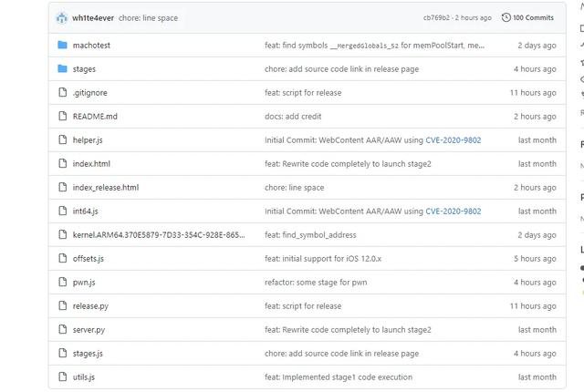Click the wh1te4ever user avatar
The width and height of the screenshot is (584, 392).
61,18
